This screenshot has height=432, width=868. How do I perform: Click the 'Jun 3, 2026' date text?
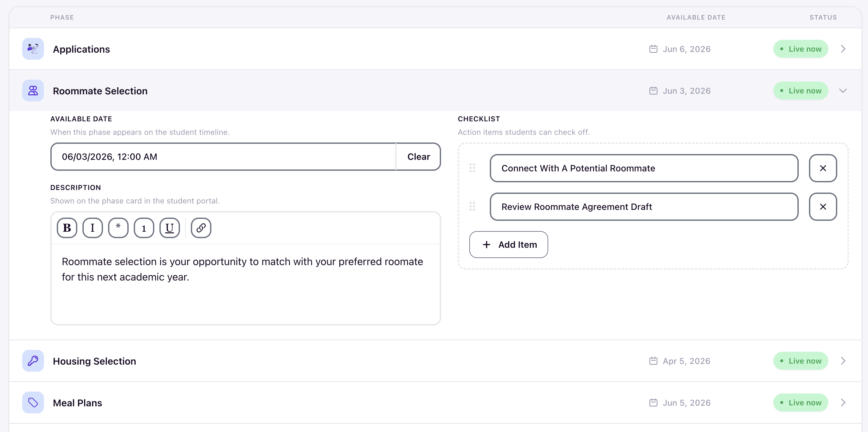pos(687,91)
